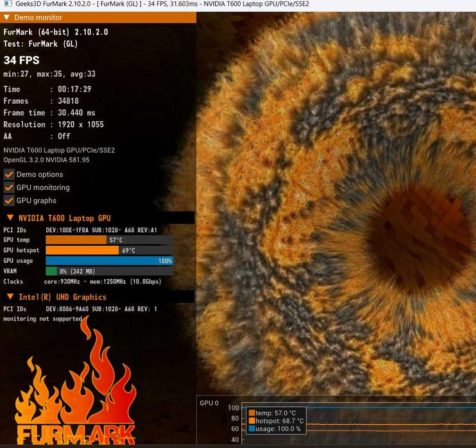Click the 34 FPS readout
Viewport: 476px width, 448px height.
(22, 60)
